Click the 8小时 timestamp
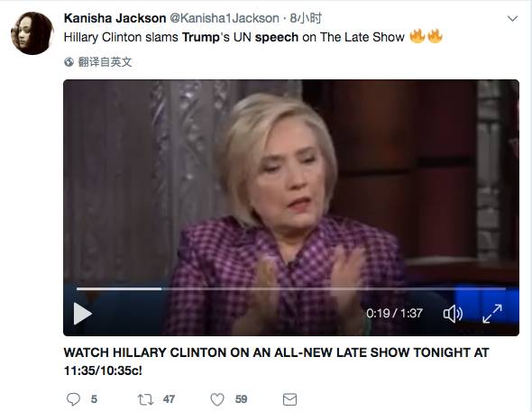 (306, 18)
